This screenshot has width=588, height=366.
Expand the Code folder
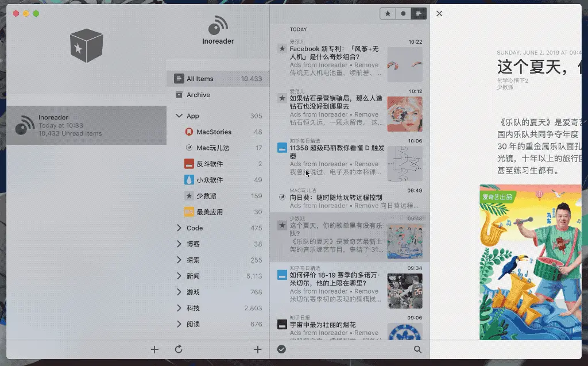tap(179, 228)
